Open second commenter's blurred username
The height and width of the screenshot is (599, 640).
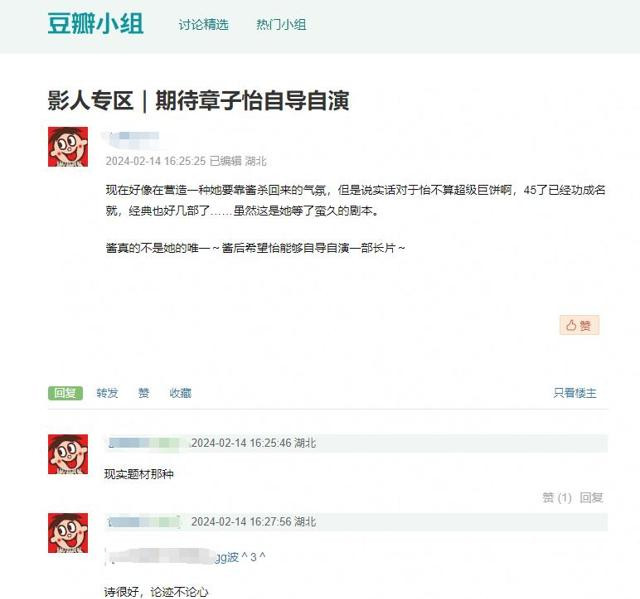(145, 522)
